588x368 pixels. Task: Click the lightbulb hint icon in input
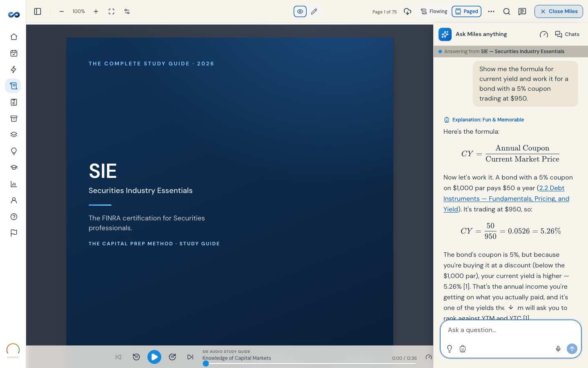[x=450, y=349]
